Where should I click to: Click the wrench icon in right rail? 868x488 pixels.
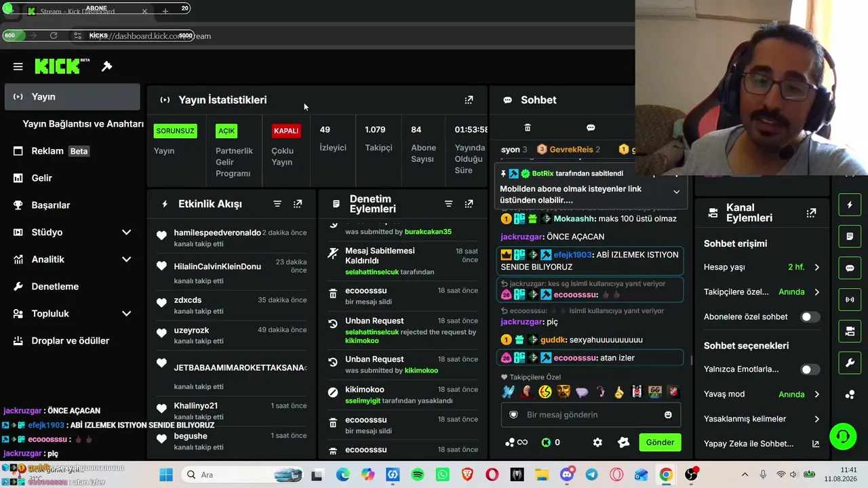pyautogui.click(x=850, y=363)
